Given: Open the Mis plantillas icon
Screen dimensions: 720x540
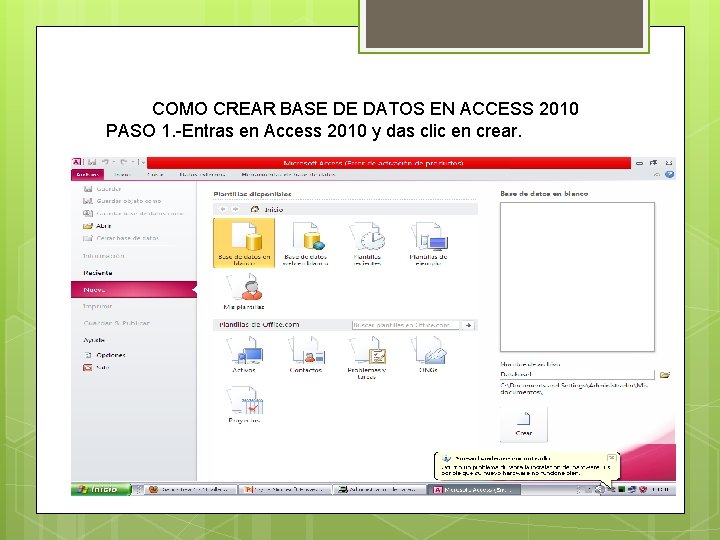Looking at the screenshot, I should pos(244,292).
